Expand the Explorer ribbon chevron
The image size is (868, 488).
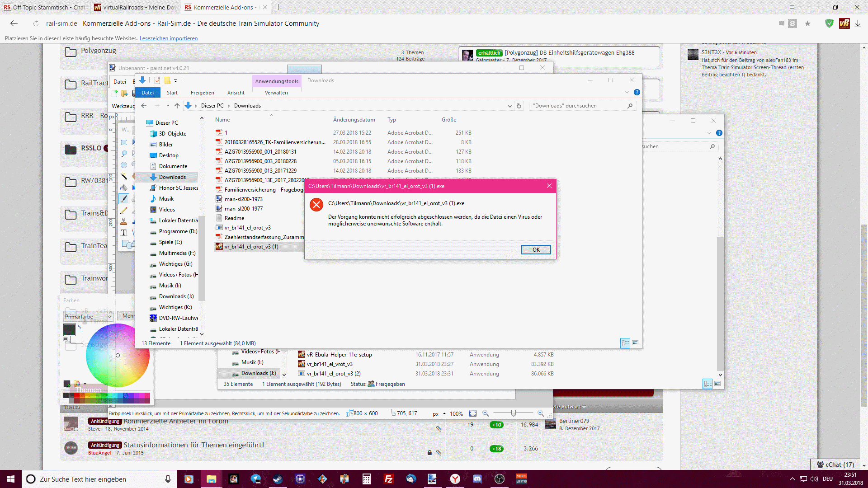[x=627, y=92]
